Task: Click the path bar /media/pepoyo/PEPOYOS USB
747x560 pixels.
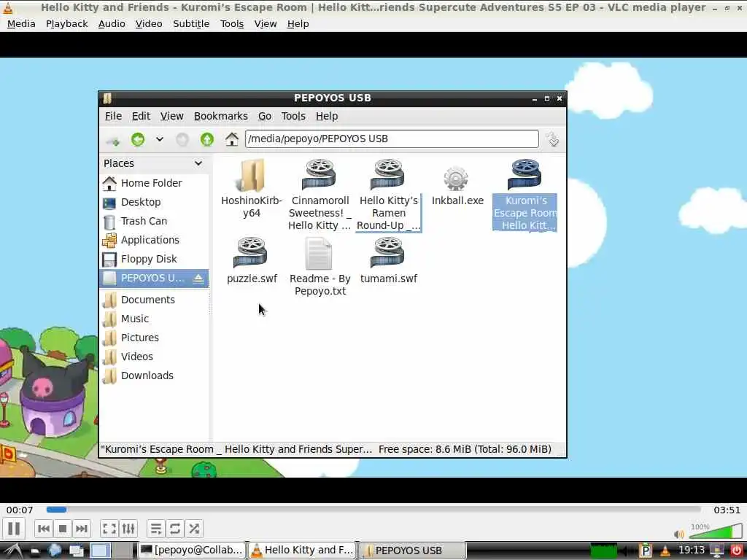Action: click(392, 139)
